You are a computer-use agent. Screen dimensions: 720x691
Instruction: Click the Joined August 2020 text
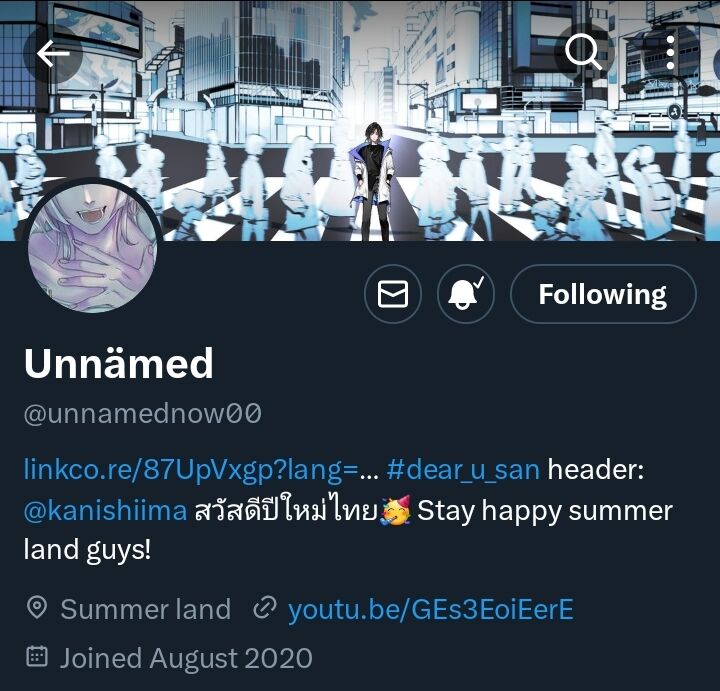click(186, 658)
